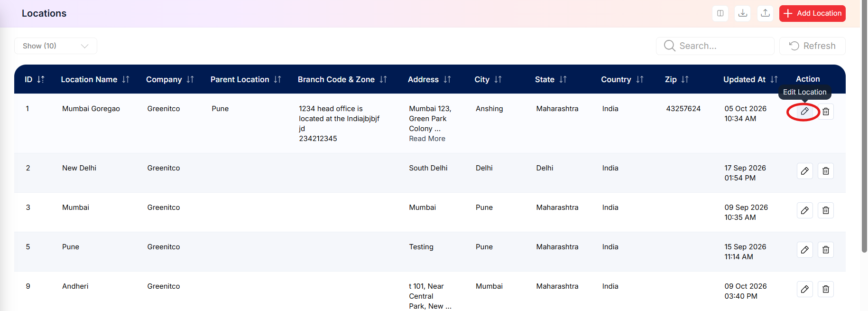
Task: Sort by the Branch Code & Zone column
Action: [383, 79]
